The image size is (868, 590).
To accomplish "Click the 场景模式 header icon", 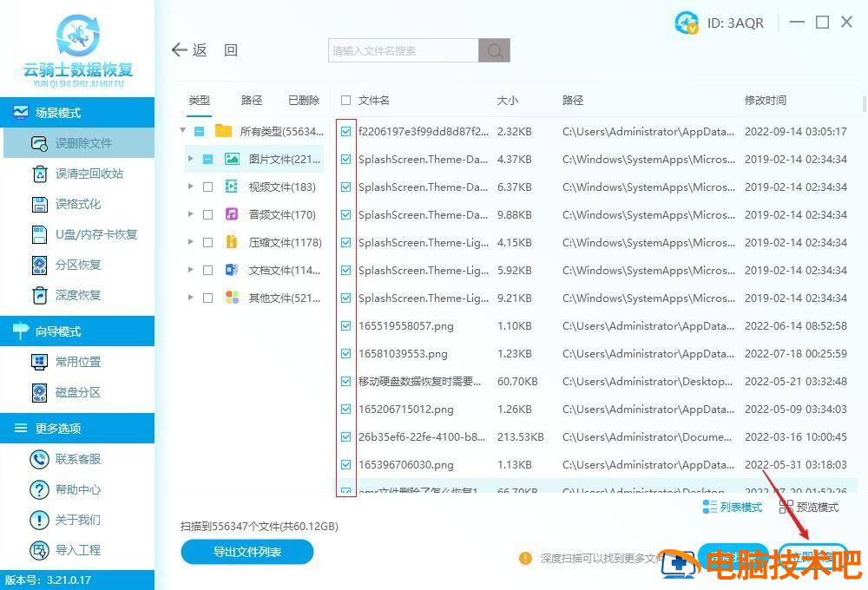I will 21,112.
